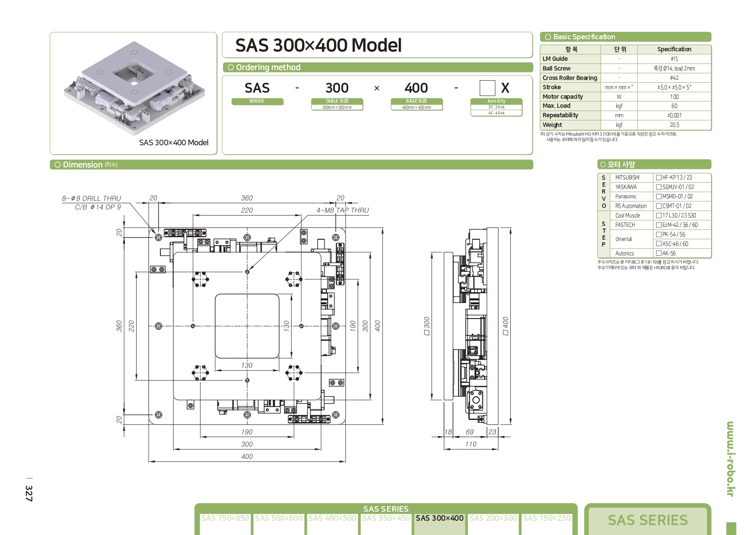Viewport: 756px width, 535px height.
Task: Click the Repeatability row label
Action: (560, 115)
